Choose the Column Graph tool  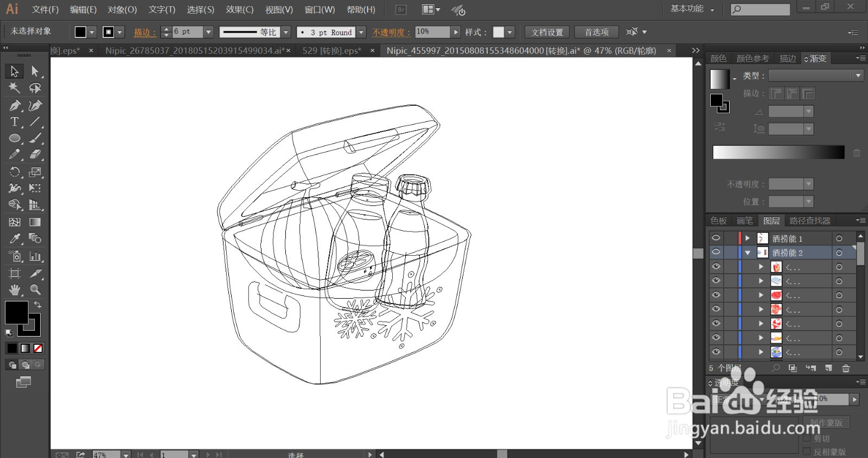click(x=35, y=256)
